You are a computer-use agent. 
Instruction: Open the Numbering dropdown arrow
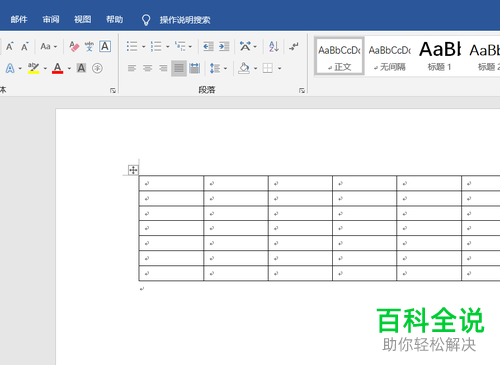167,46
